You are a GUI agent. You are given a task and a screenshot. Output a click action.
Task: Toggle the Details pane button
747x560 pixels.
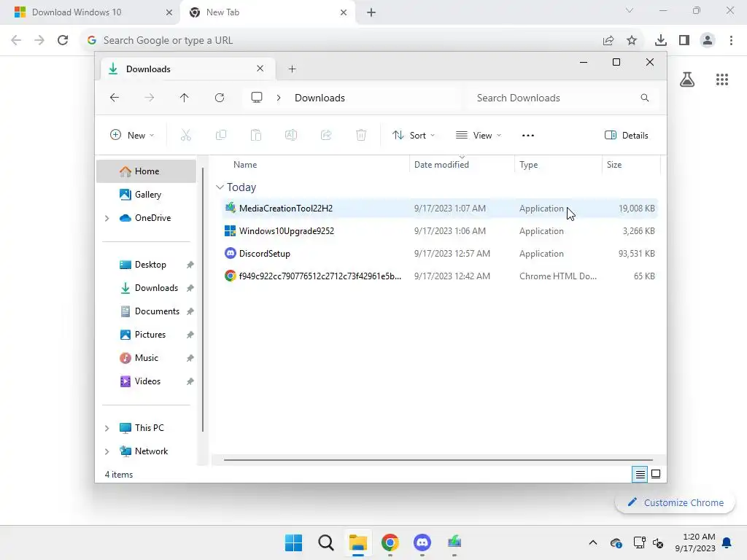tap(626, 135)
